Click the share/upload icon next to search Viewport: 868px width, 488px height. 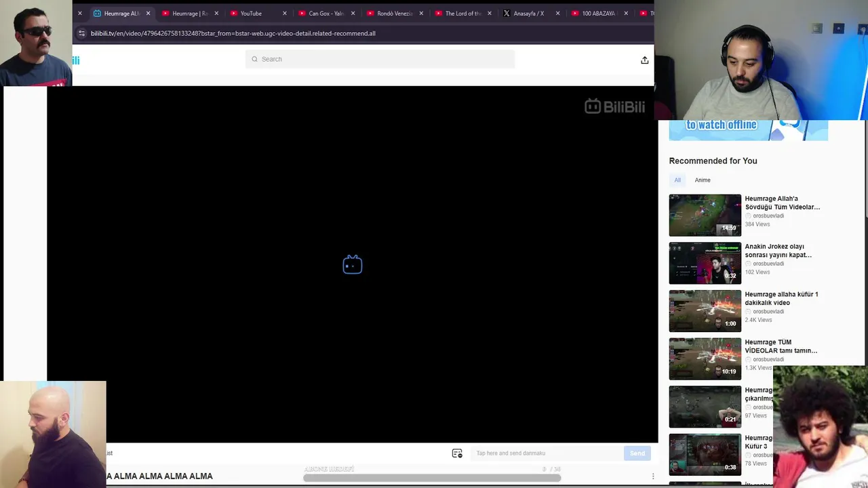(644, 60)
